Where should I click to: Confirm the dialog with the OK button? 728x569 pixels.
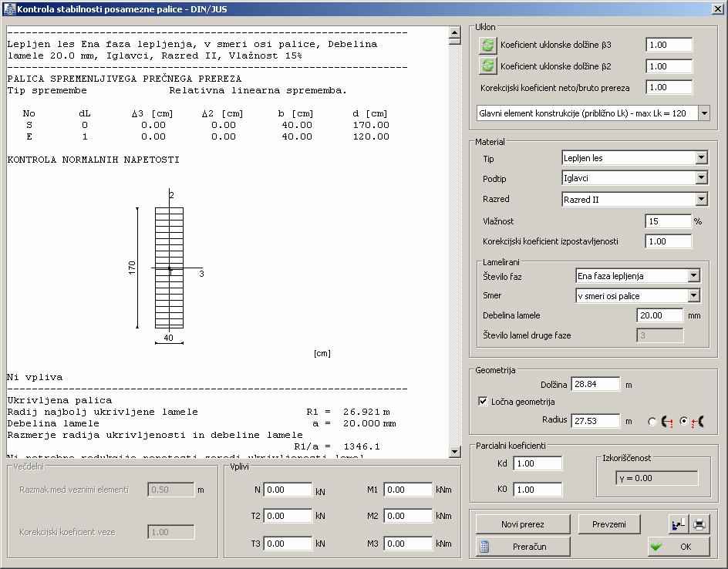coord(679,547)
